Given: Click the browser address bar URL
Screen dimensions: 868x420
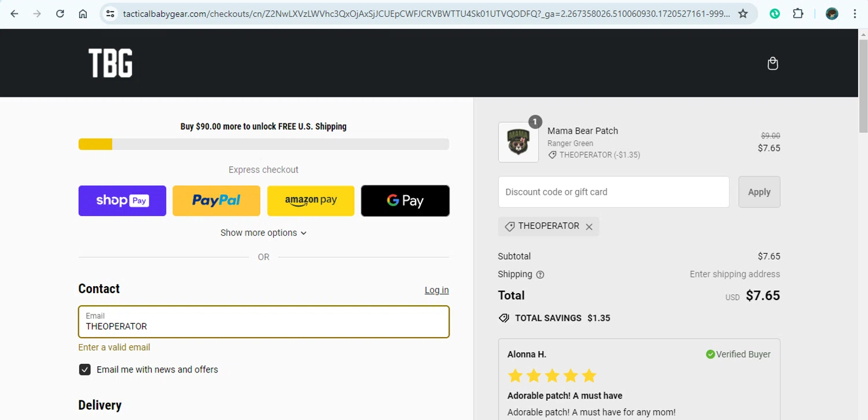Looking at the screenshot, I should tap(425, 13).
